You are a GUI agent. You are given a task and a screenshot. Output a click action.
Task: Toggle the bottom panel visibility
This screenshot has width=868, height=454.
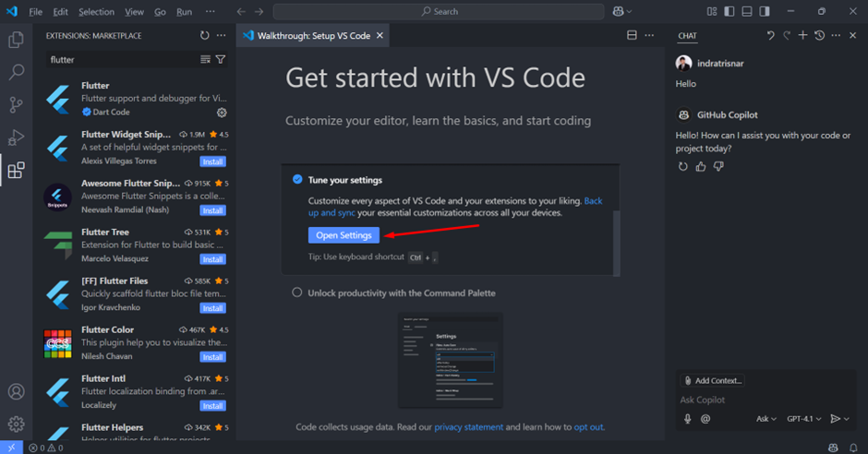tap(747, 12)
